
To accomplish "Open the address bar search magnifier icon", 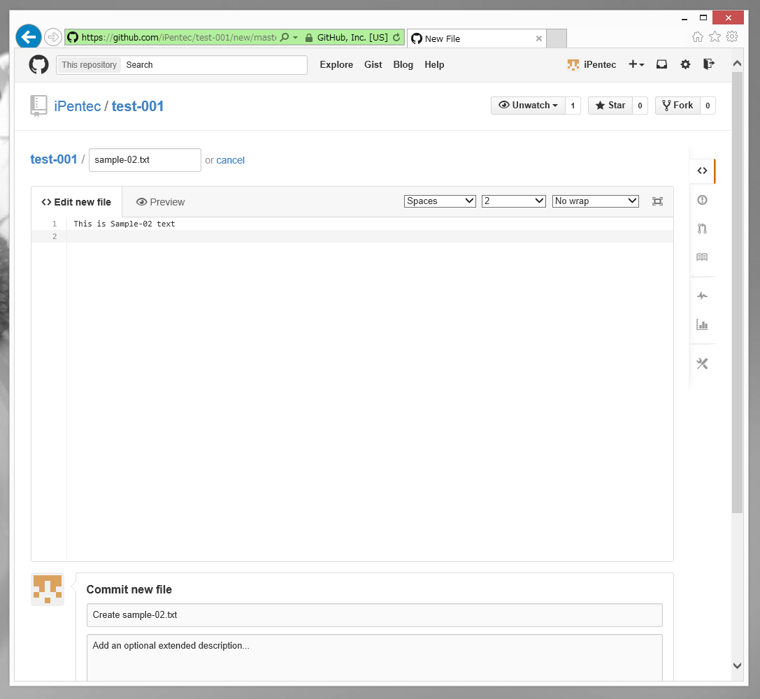I will [285, 37].
